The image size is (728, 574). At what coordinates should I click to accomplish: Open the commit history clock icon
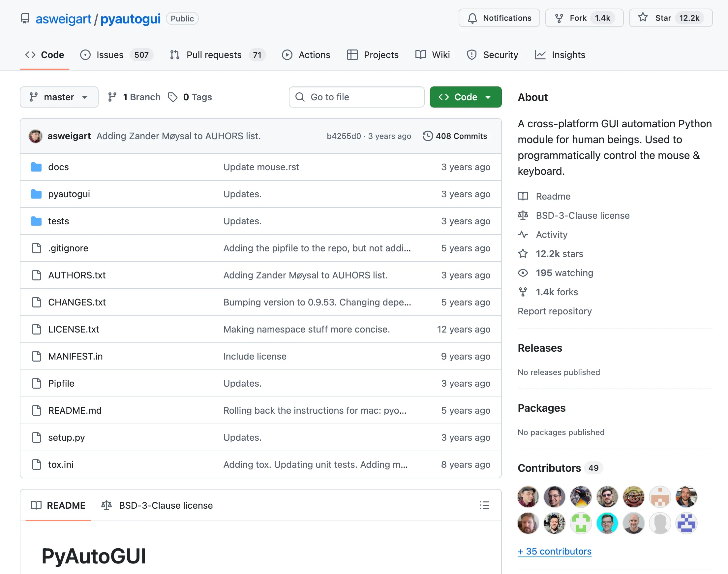[427, 136]
